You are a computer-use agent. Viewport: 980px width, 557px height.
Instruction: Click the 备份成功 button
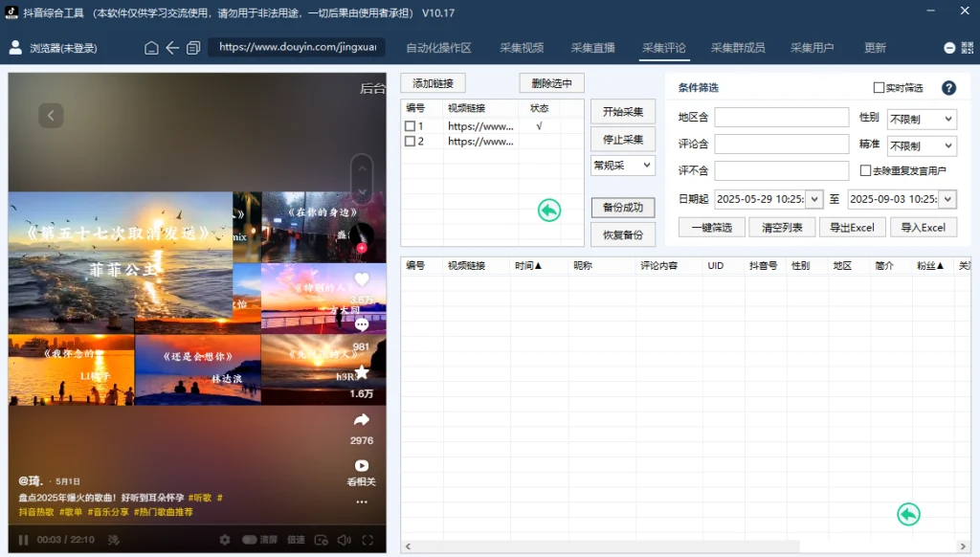(x=622, y=208)
